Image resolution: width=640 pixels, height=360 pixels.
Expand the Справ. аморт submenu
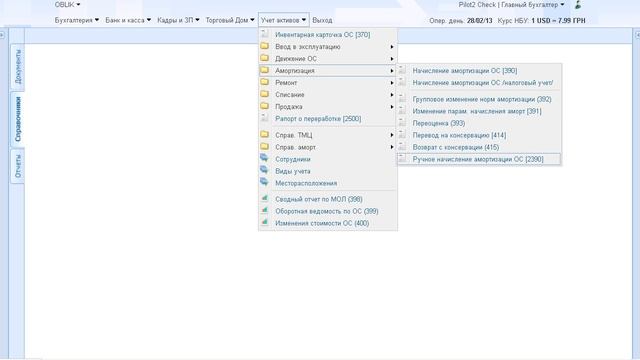(328, 147)
